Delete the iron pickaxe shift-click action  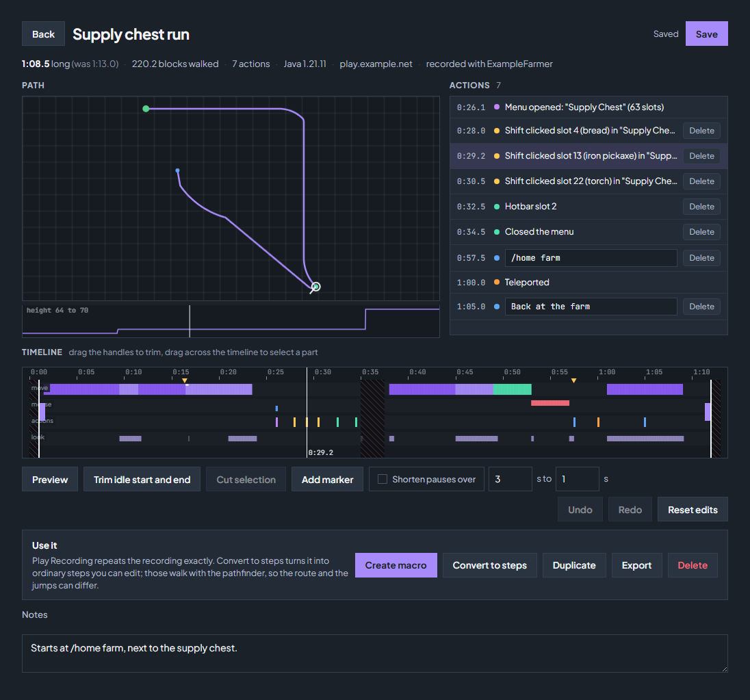click(701, 156)
